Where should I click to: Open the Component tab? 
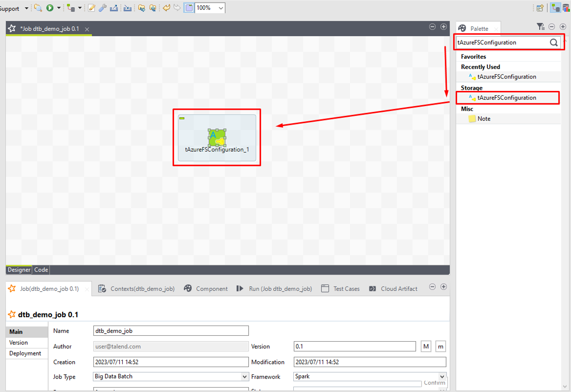pos(206,289)
